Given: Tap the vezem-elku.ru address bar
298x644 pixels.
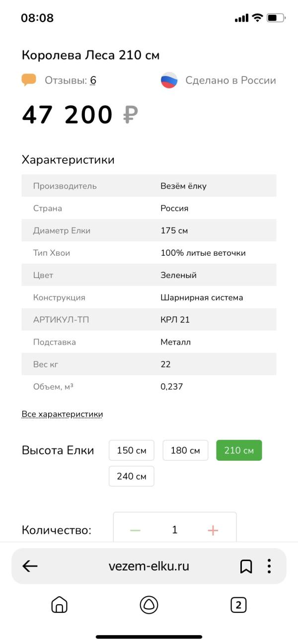Looking at the screenshot, I should (149, 566).
